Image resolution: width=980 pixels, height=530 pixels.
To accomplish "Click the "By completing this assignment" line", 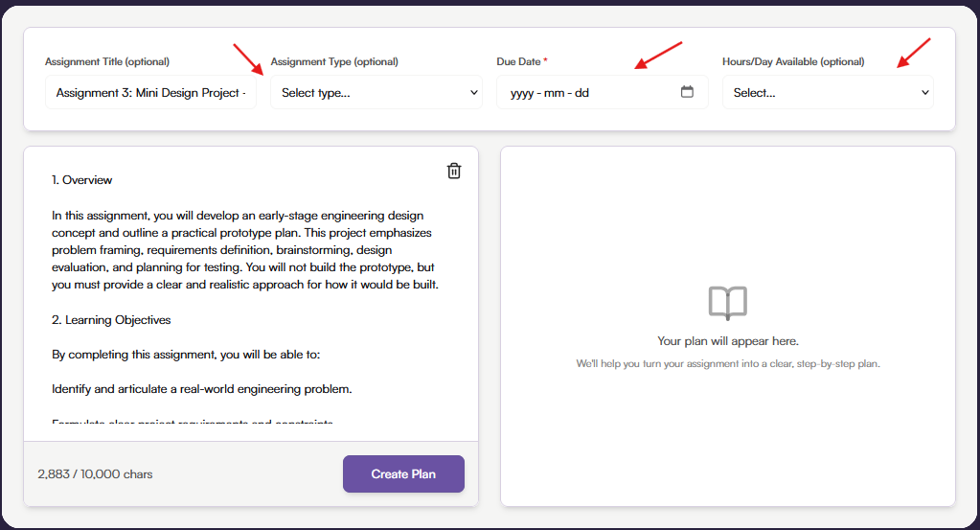I will (186, 355).
